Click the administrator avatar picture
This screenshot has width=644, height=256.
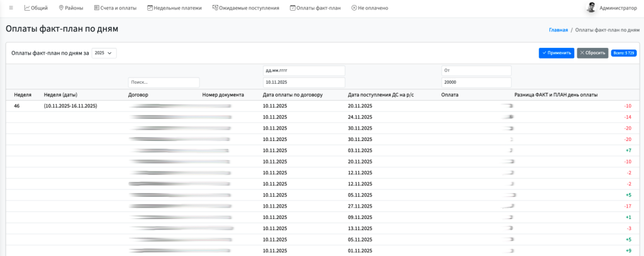pos(591,8)
